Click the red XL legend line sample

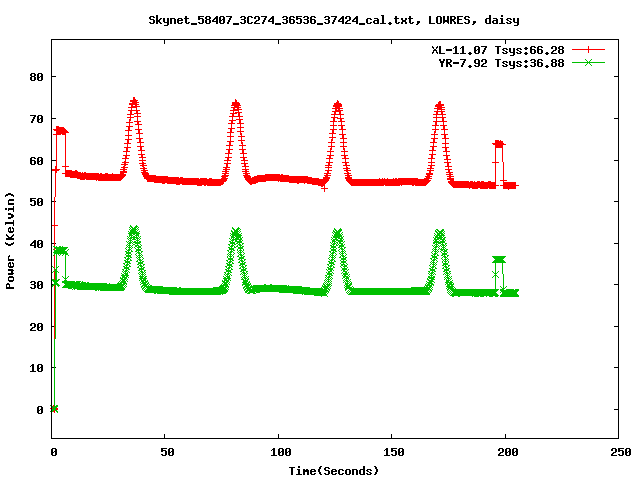[x=588, y=50]
